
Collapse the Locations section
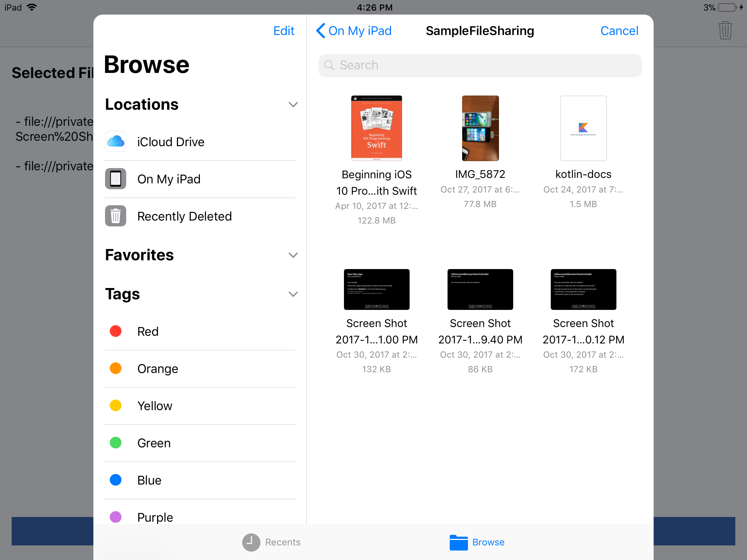pos(293,105)
